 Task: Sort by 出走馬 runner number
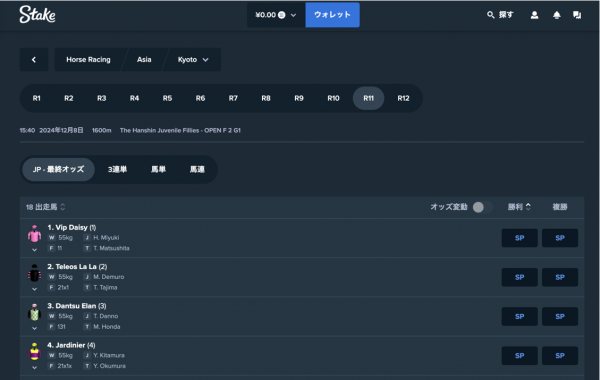tap(46, 207)
